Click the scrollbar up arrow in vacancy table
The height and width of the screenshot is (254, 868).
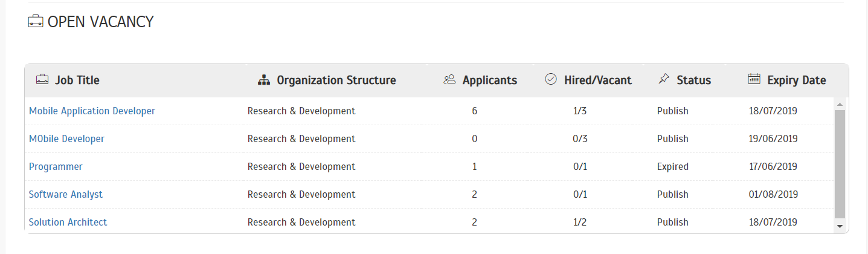click(x=840, y=104)
